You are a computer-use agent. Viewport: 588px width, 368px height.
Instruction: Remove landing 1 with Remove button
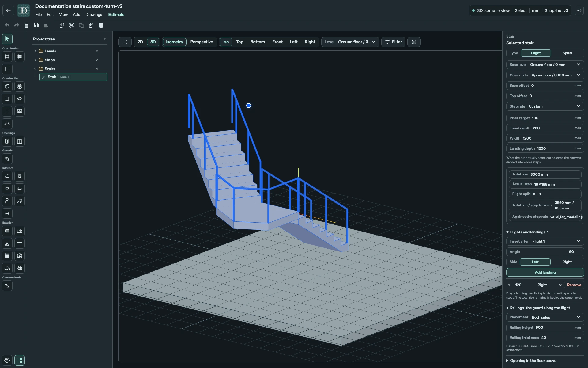(574, 285)
